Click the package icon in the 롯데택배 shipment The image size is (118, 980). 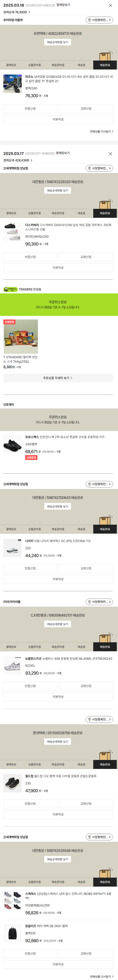[x=105, y=755]
